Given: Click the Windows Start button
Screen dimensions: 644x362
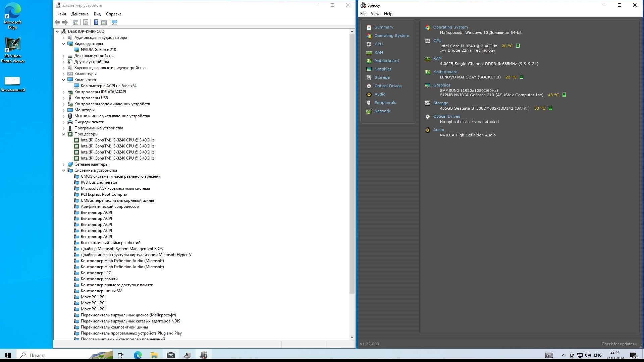Looking at the screenshot, I should tap(8, 355).
